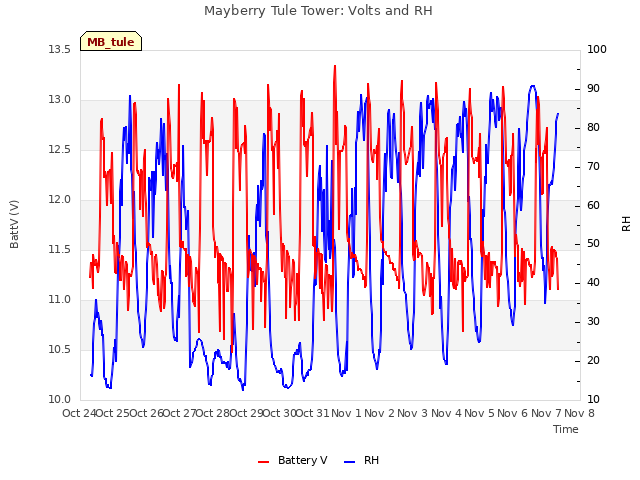Click the 'Nov 3' date label
This screenshot has width=640, height=480.
(x=413, y=413)
